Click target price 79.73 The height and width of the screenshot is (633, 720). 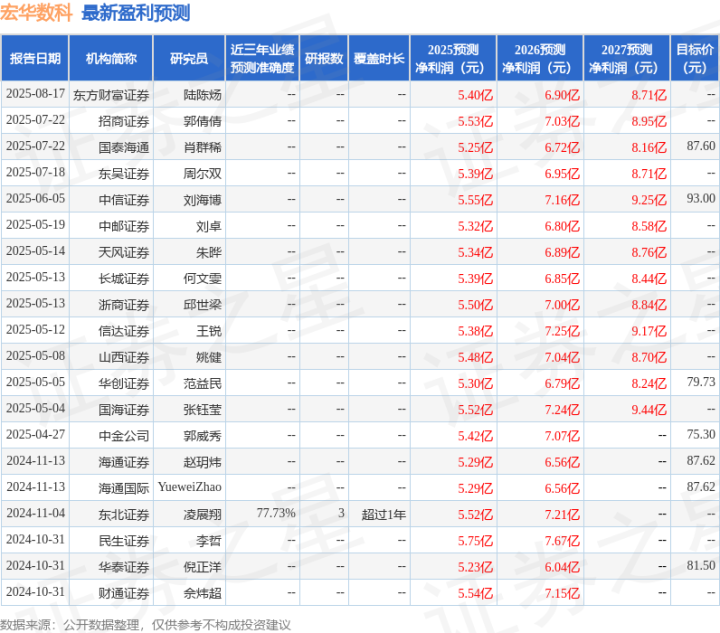point(701,381)
